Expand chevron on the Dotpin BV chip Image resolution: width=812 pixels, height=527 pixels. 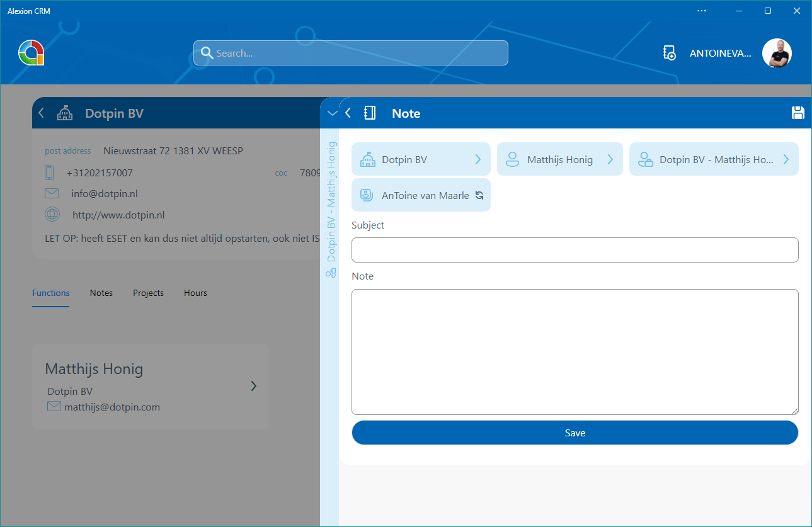point(478,159)
